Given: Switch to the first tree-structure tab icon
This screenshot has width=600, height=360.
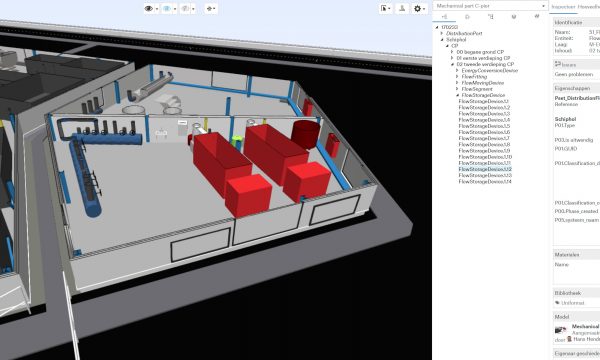Looking at the screenshot, I should pyautogui.click(x=444, y=17).
